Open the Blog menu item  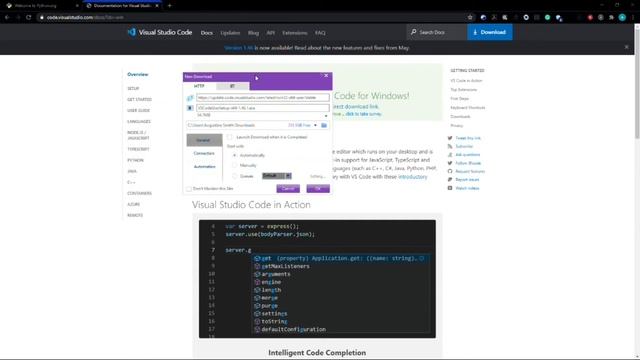253,33
